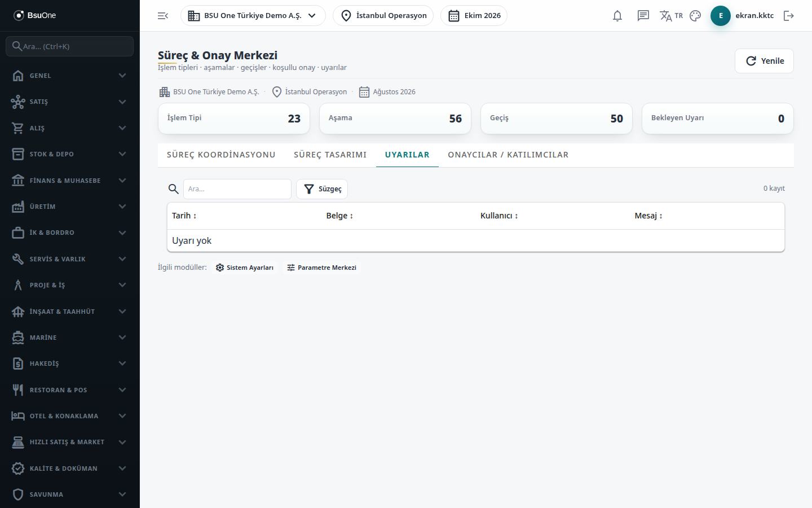Open notifications bell icon

[617, 16]
